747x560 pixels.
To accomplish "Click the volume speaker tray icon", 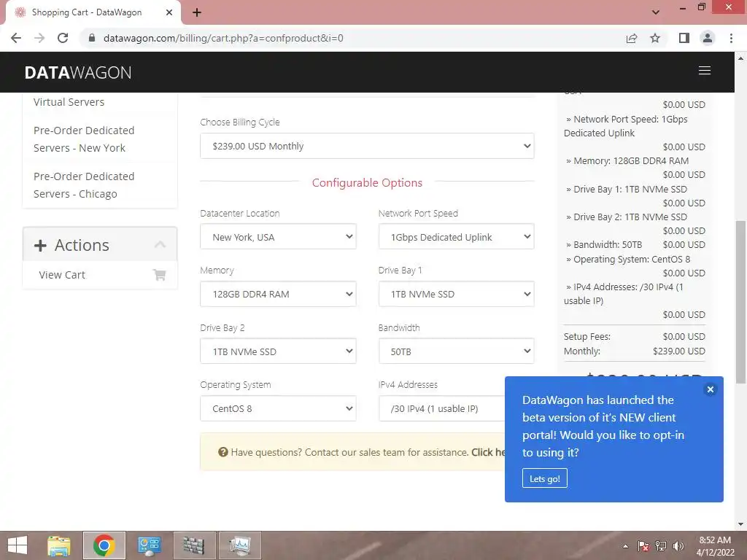I will [678, 546].
